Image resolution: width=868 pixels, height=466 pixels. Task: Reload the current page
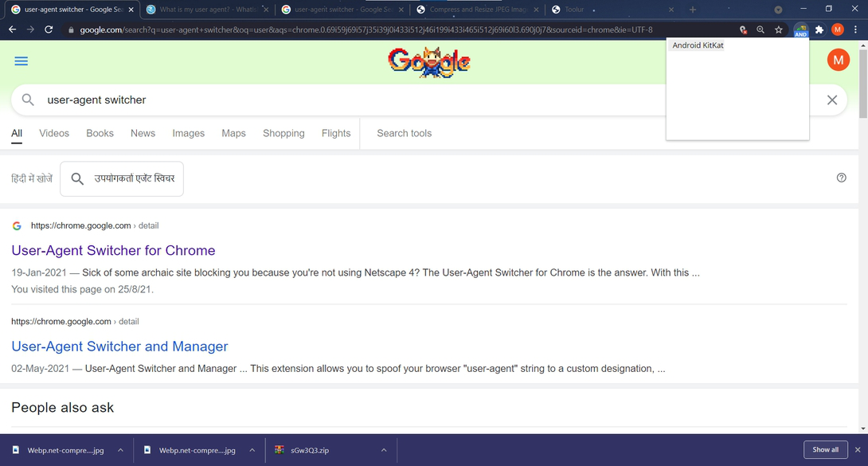point(49,29)
